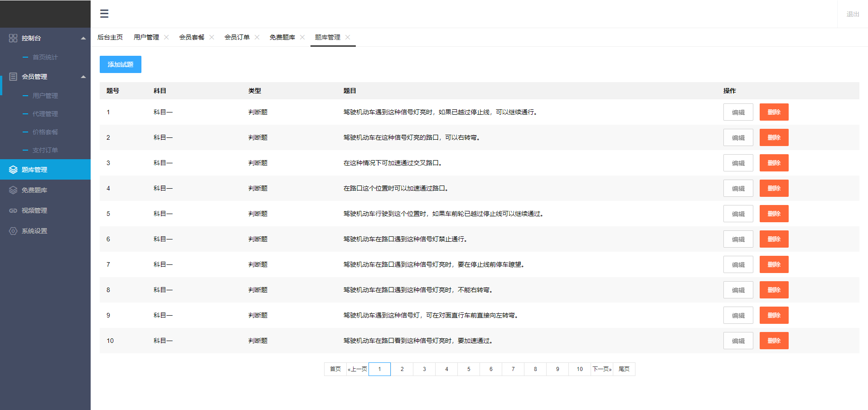Viewport: 868px width, 410px height.
Task: Close the 免费题库 tab using X icon
Action: (302, 37)
